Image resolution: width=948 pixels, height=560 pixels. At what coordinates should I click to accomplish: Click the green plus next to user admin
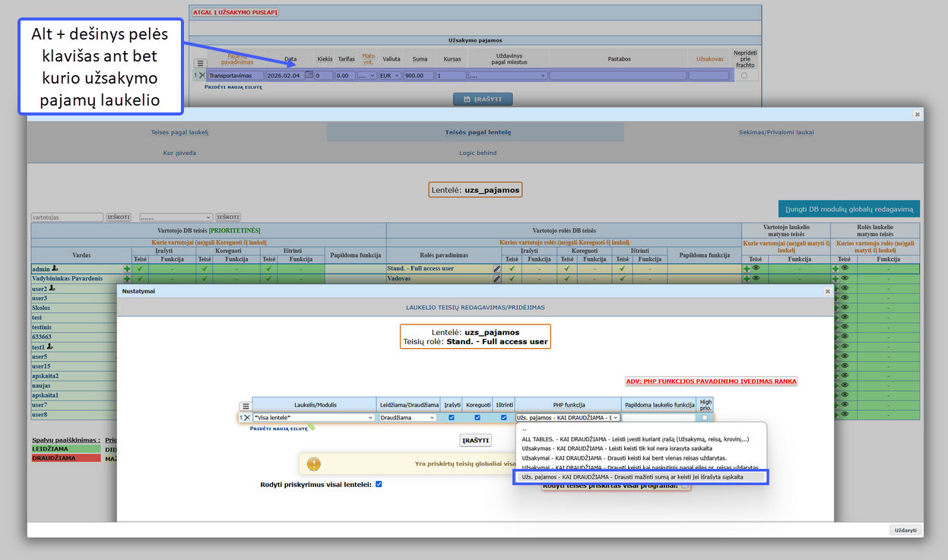(x=127, y=269)
